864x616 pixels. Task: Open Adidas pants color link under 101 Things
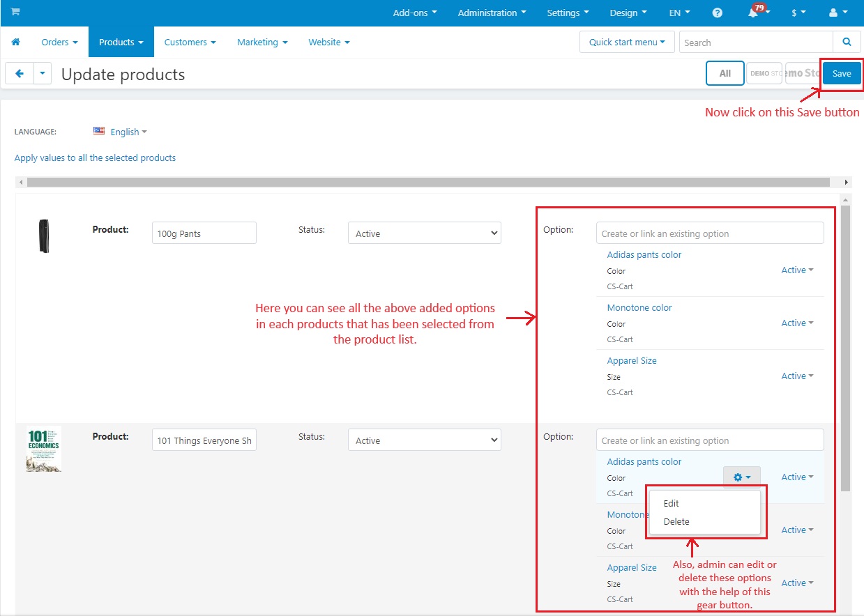click(x=644, y=461)
